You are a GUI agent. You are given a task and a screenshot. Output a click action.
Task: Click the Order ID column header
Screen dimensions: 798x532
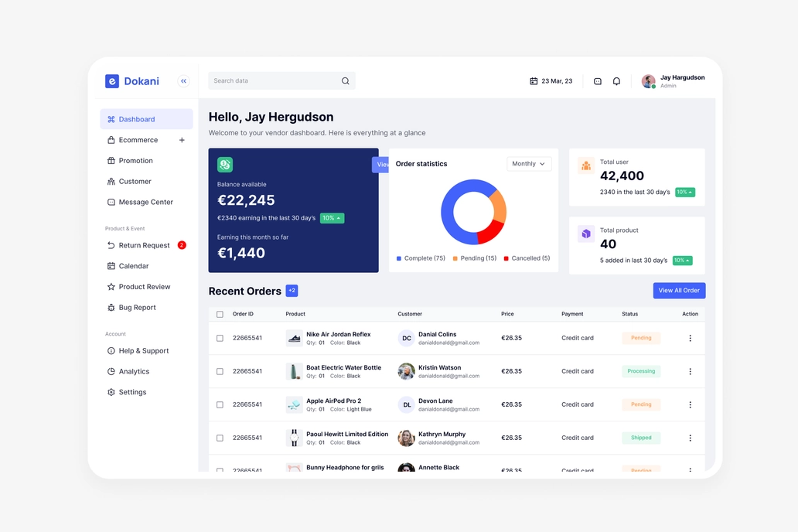pyautogui.click(x=243, y=314)
